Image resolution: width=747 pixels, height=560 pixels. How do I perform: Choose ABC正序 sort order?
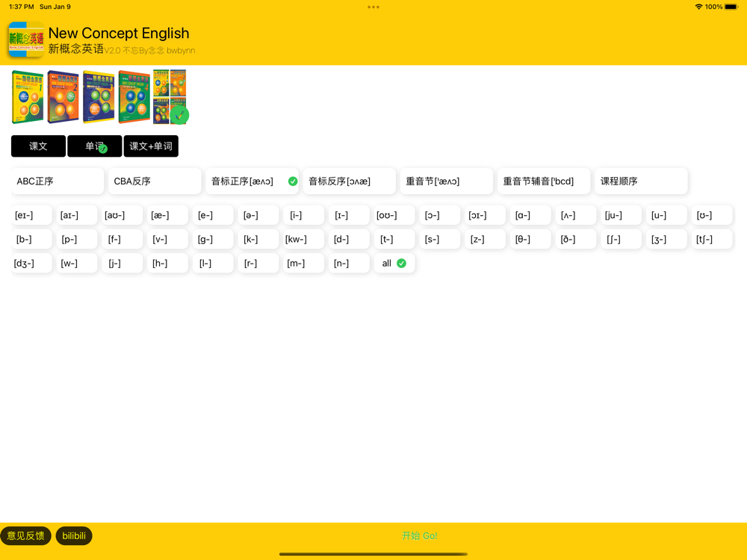coord(58,181)
